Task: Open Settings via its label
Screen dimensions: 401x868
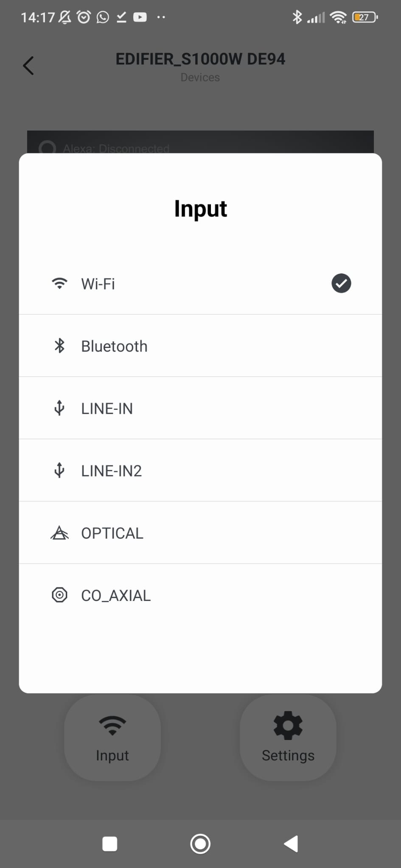Action: [288, 755]
